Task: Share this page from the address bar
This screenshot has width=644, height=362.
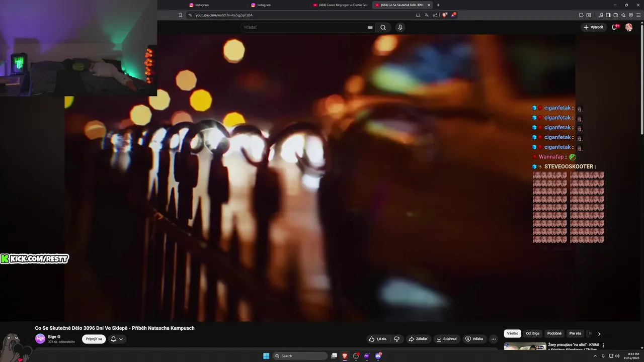Action: tap(435, 15)
